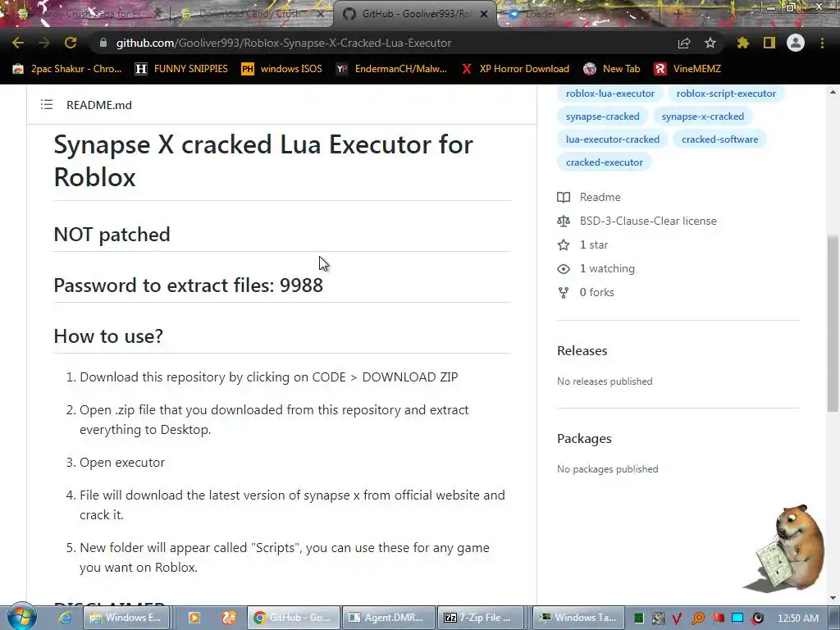Screen dimensions: 840x630
Task: Select the roblox-script-executor topic tag
Action: point(726,94)
